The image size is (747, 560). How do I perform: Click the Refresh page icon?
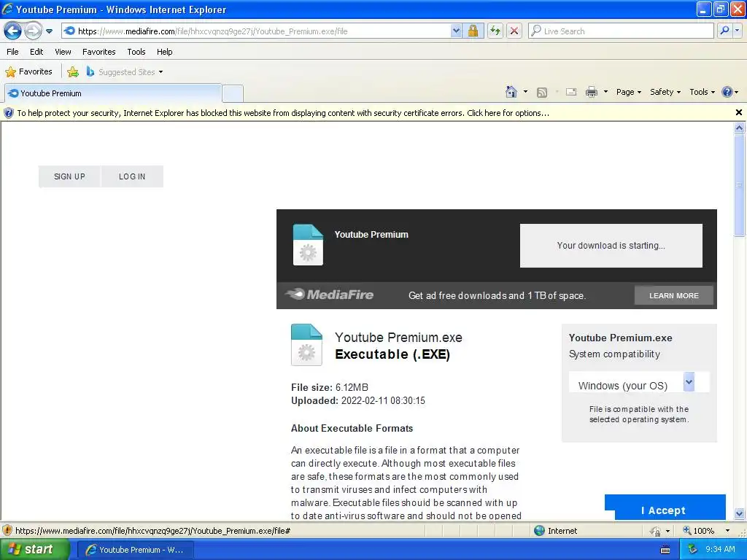pos(495,31)
